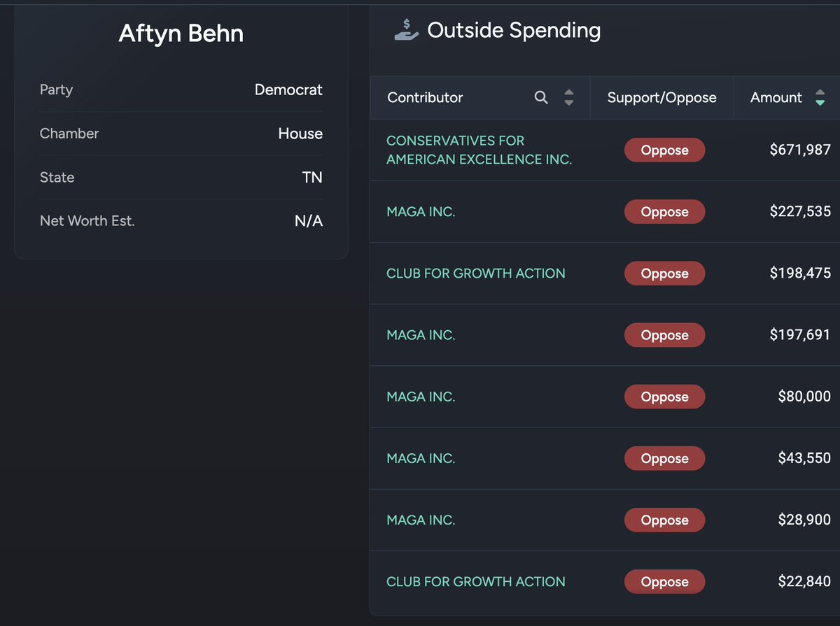
Task: Click the Outside Spending section title
Action: point(514,30)
